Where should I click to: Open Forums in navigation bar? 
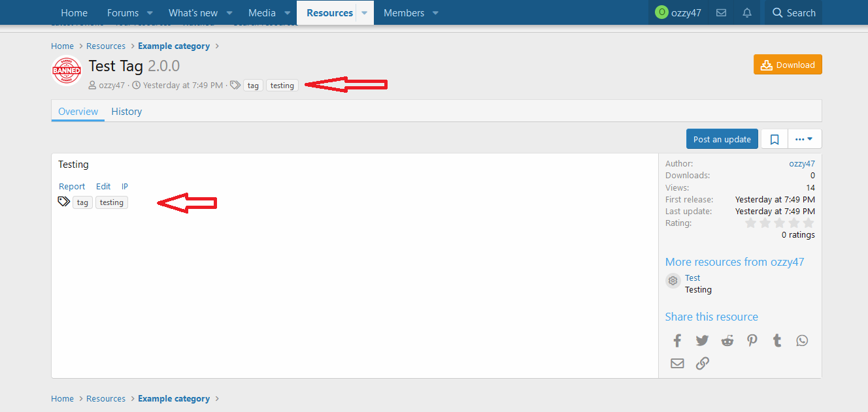click(123, 12)
